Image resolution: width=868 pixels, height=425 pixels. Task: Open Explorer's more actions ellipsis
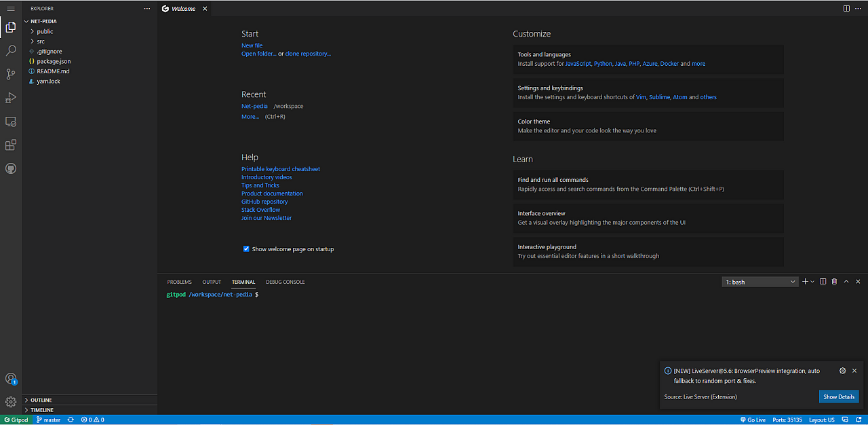click(x=147, y=8)
